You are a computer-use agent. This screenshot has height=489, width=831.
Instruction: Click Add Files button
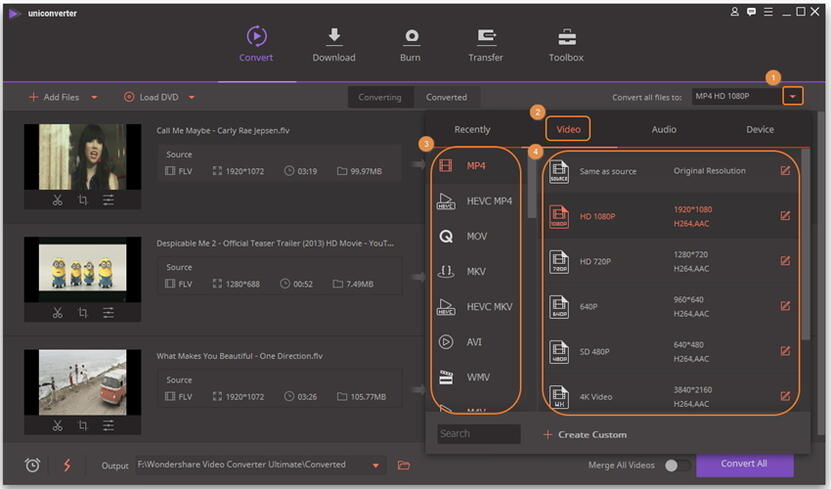point(54,97)
